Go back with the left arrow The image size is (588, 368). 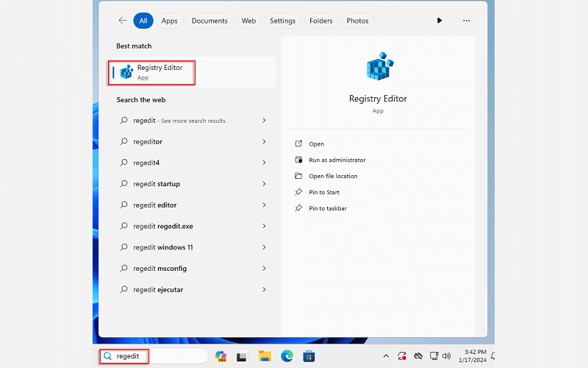point(123,21)
